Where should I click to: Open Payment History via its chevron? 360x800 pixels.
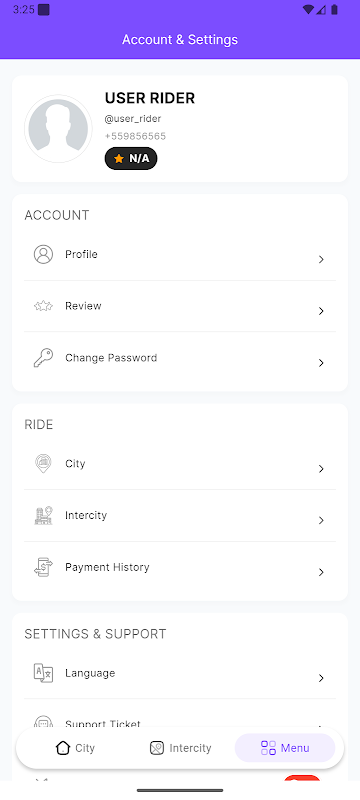tap(321, 572)
